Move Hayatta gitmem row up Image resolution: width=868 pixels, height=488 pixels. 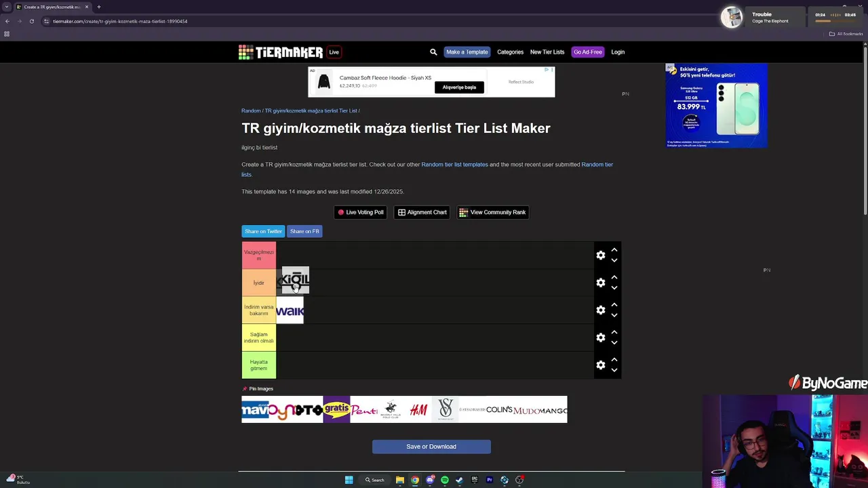[x=614, y=360]
